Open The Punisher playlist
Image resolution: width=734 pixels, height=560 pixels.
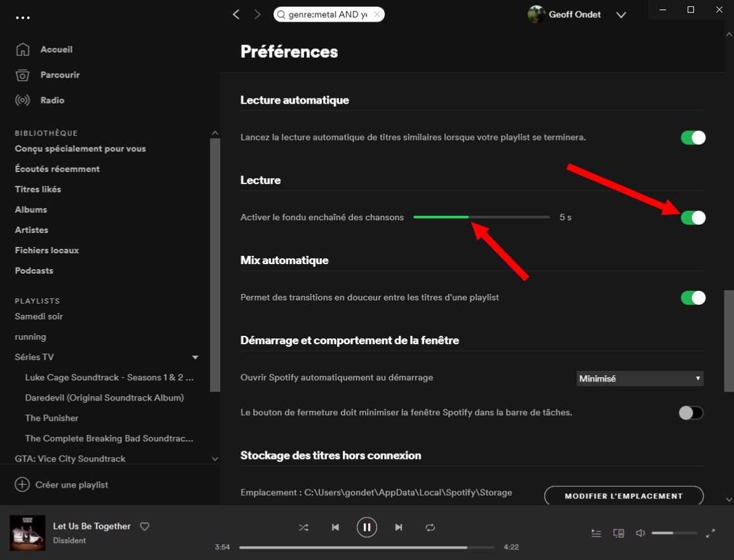pyautogui.click(x=51, y=418)
